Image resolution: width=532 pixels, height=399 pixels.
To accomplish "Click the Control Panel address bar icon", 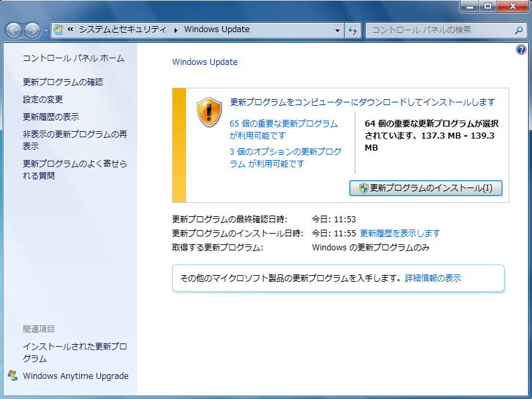I will [x=58, y=29].
